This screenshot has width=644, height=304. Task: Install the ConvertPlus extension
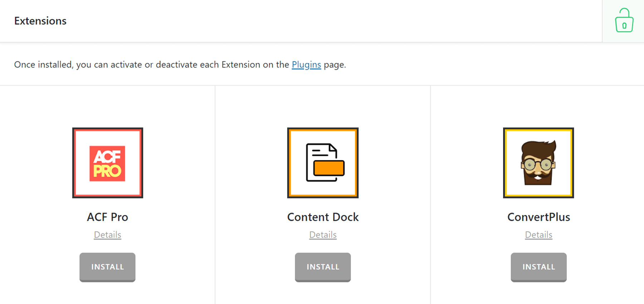pyautogui.click(x=538, y=267)
